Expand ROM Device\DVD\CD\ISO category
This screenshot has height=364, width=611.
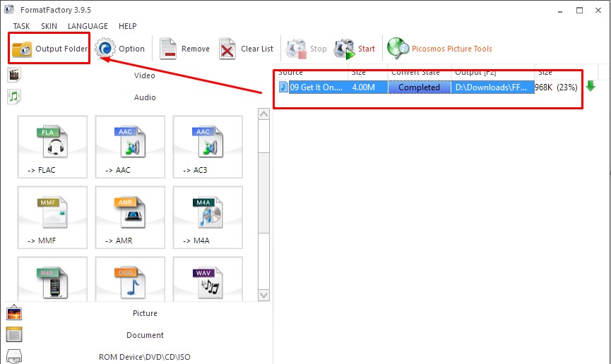coord(145,357)
